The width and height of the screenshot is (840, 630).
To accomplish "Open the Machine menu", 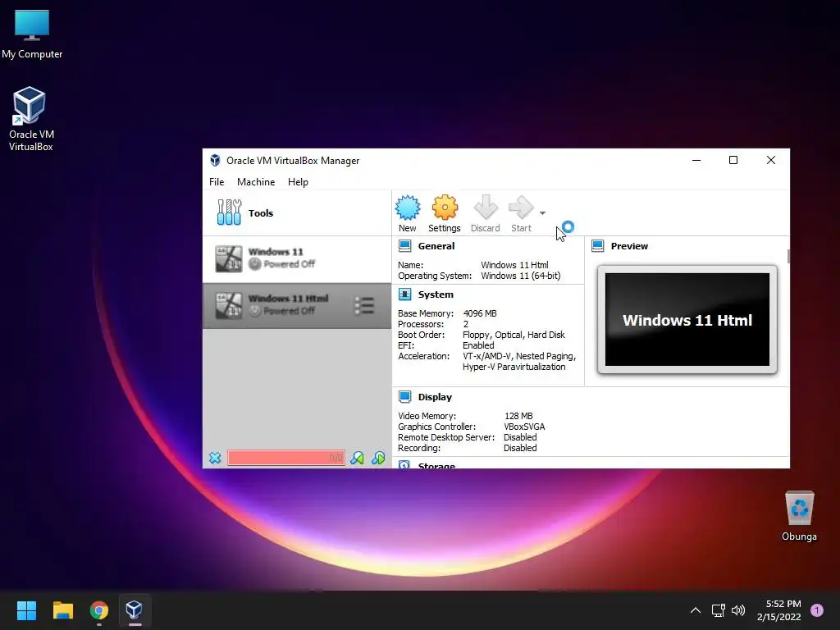I will click(x=256, y=182).
